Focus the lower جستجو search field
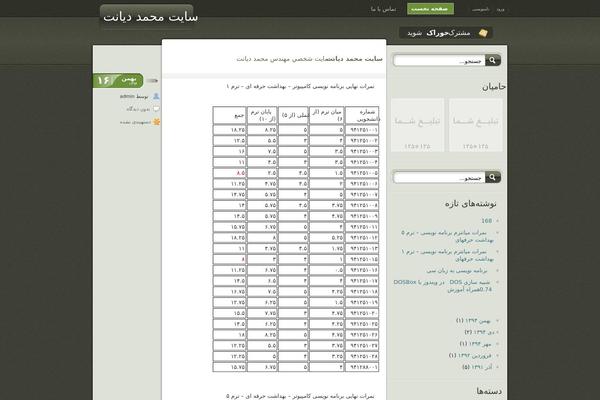The image size is (600, 400). 439,178
